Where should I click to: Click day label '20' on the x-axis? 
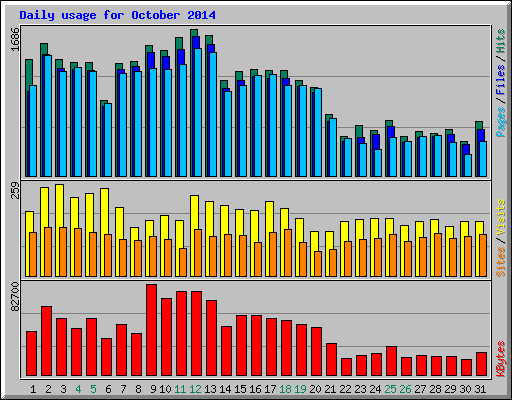click(315, 389)
